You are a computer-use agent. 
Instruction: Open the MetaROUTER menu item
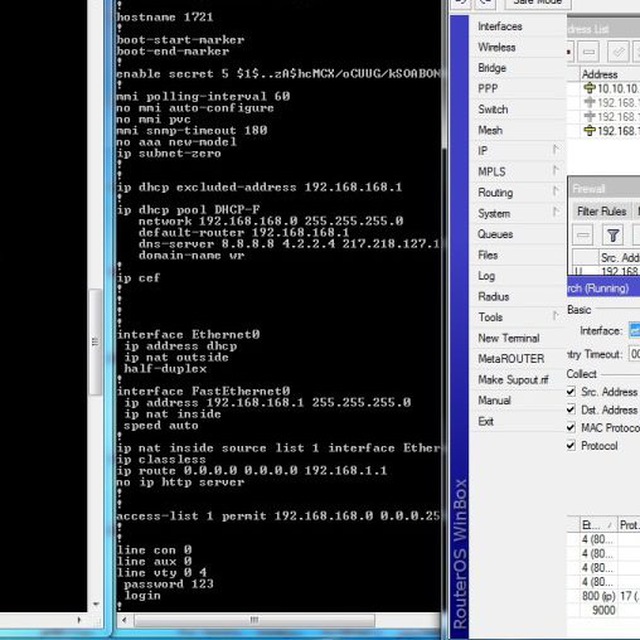511,359
